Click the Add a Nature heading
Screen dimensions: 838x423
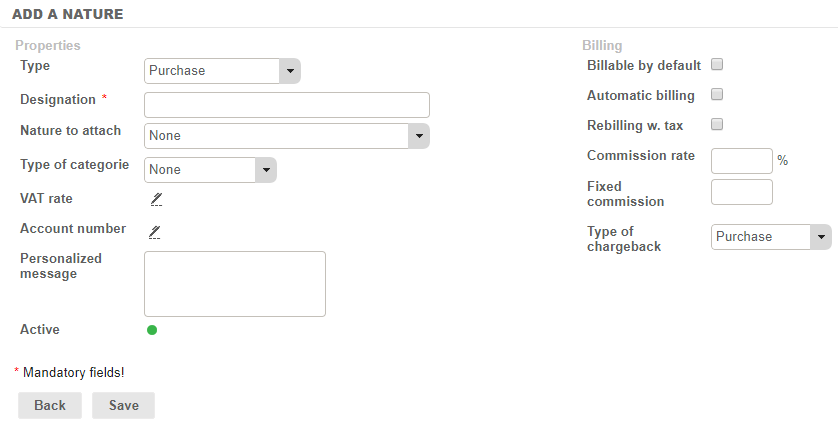(67, 12)
